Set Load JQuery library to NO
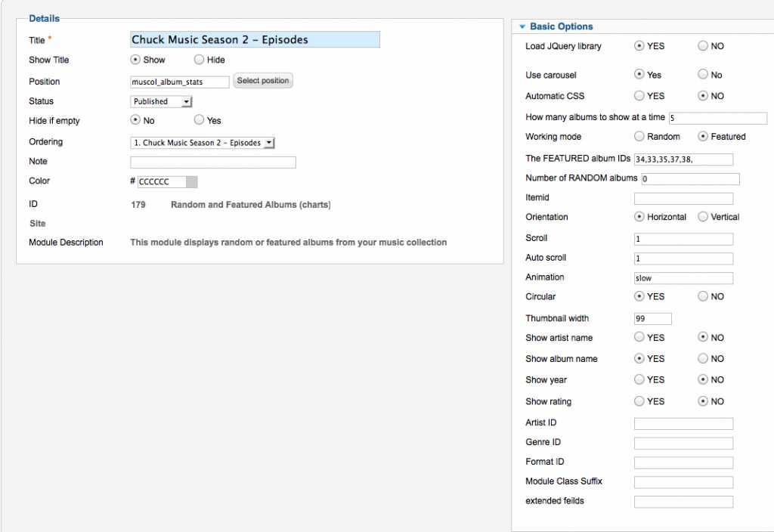Viewport: 774px width, 532px height. tap(703, 46)
